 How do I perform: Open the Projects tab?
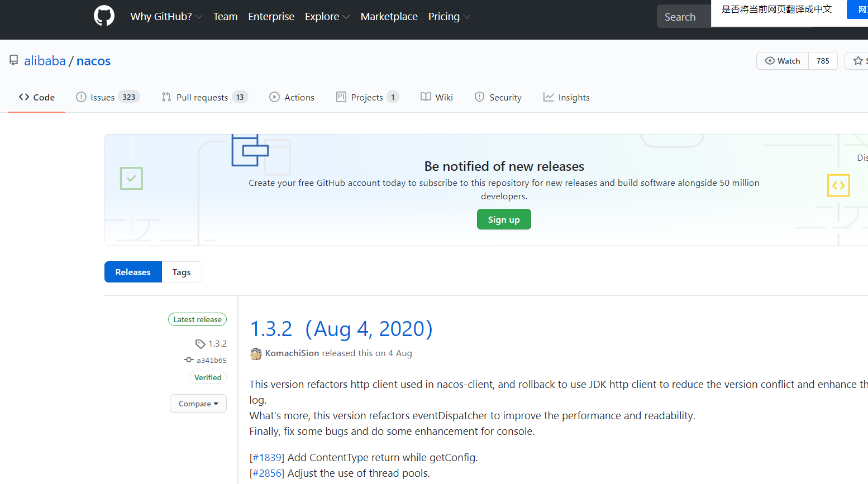point(368,97)
